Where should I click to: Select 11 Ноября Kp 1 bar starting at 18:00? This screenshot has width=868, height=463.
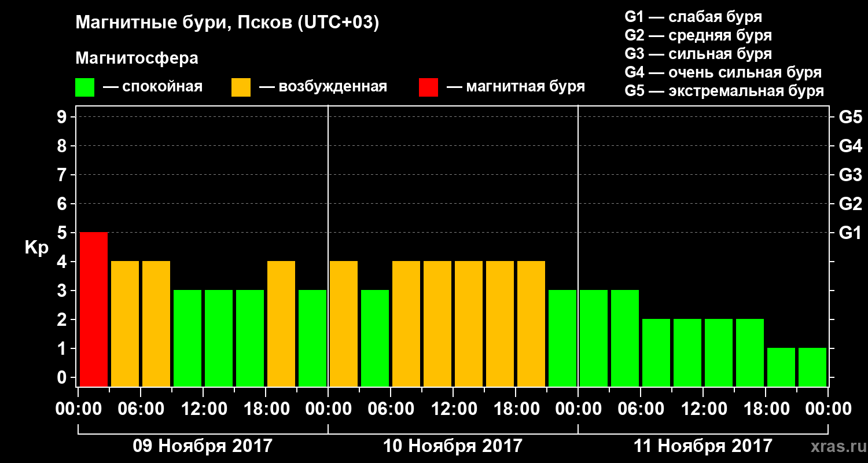[x=781, y=367]
